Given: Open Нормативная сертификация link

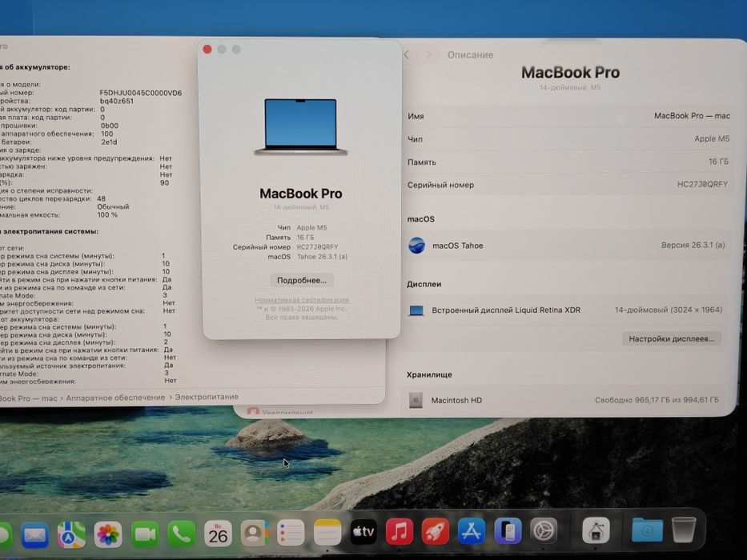Looking at the screenshot, I should tap(302, 300).
